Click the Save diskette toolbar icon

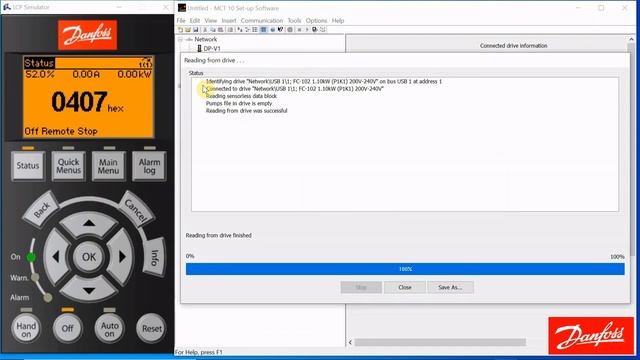pos(196,29)
